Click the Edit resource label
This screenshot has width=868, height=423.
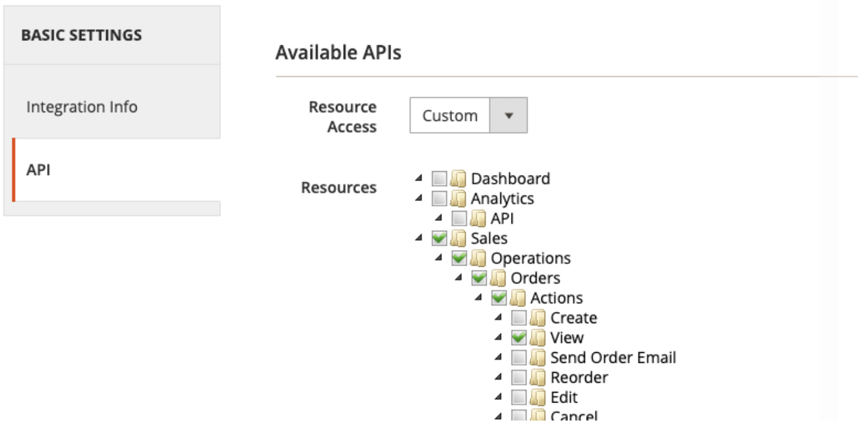click(564, 398)
